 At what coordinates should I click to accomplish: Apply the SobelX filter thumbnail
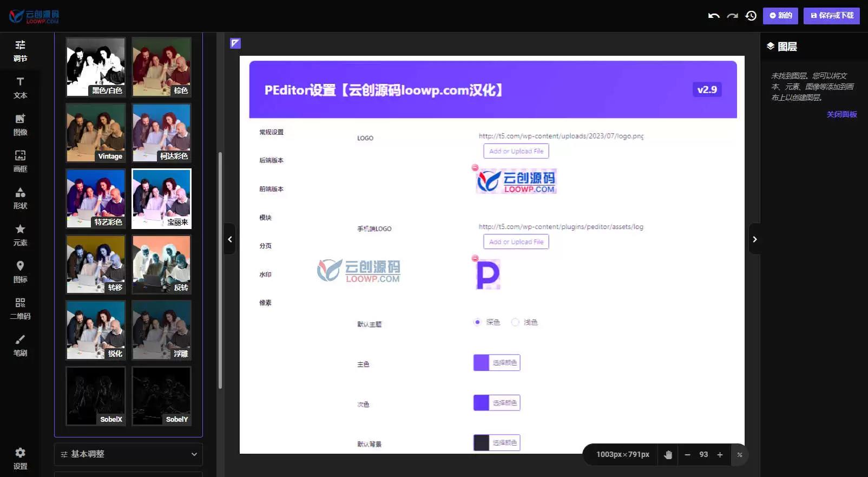[x=96, y=396]
